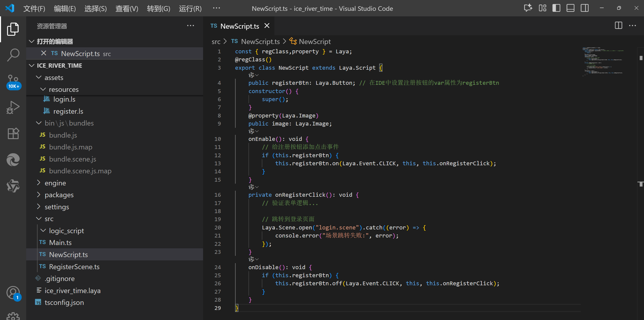Open the Search view in activity bar
The width and height of the screenshot is (644, 320).
(x=13, y=55)
